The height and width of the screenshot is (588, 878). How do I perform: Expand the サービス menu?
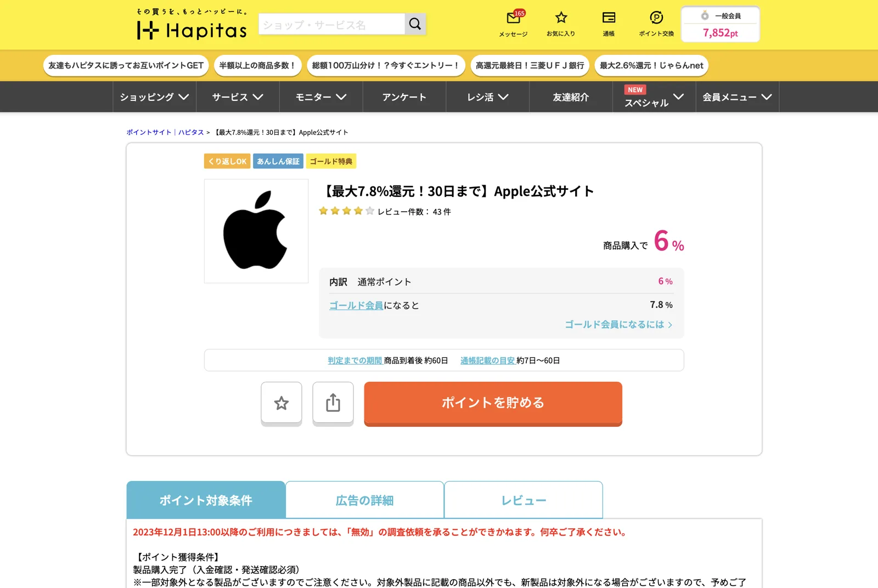pyautogui.click(x=238, y=97)
